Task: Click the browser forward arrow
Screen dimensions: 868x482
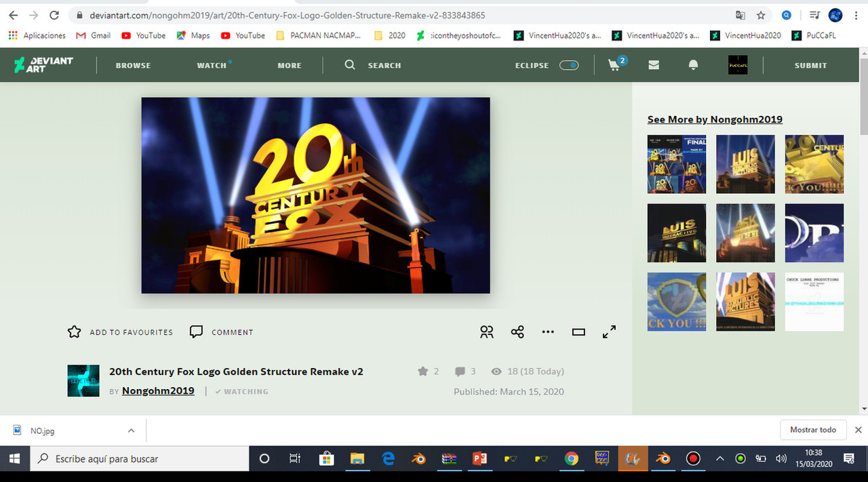Action: point(34,15)
